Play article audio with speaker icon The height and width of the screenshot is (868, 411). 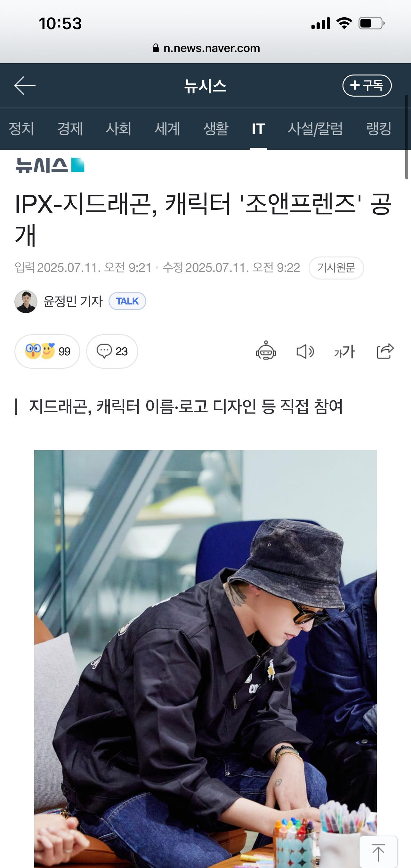(x=305, y=351)
